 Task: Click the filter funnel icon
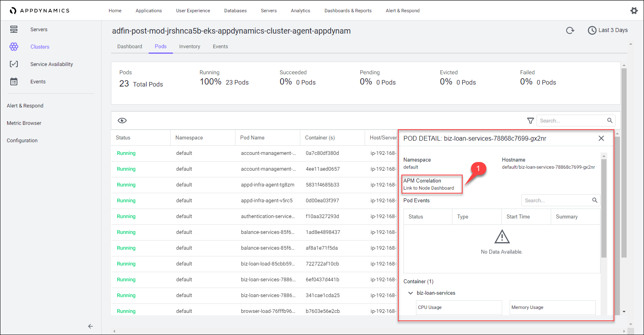coord(530,120)
